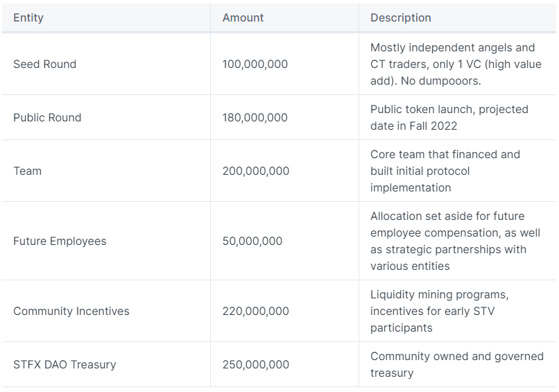Click the 'Core team that financed' description
This screenshot has width=559, height=392.
(445, 171)
